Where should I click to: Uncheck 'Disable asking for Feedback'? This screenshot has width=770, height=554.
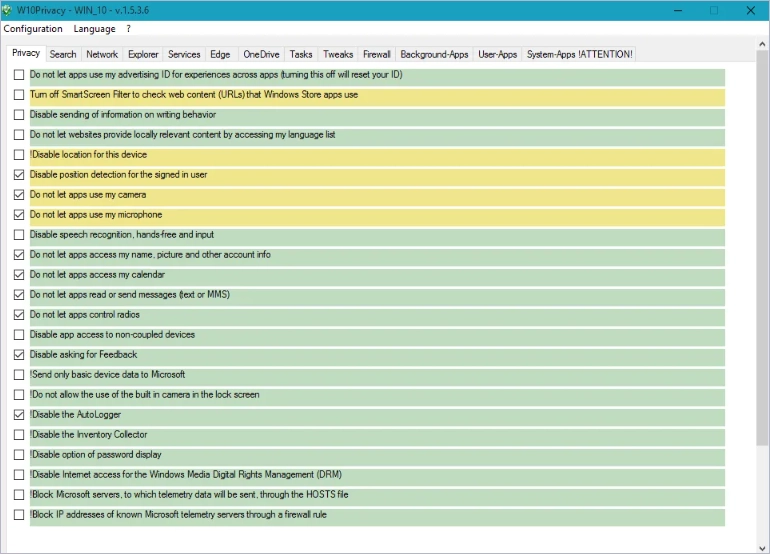click(x=19, y=355)
